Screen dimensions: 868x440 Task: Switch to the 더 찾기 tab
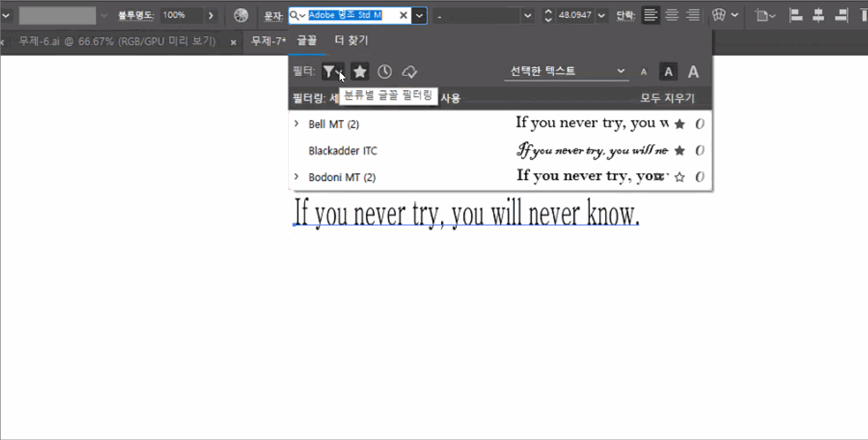pyautogui.click(x=351, y=41)
